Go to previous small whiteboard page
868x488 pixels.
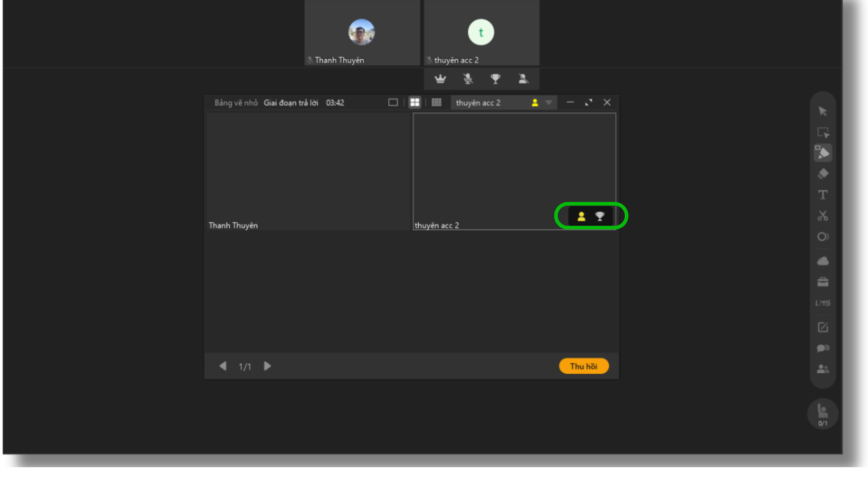tap(223, 366)
